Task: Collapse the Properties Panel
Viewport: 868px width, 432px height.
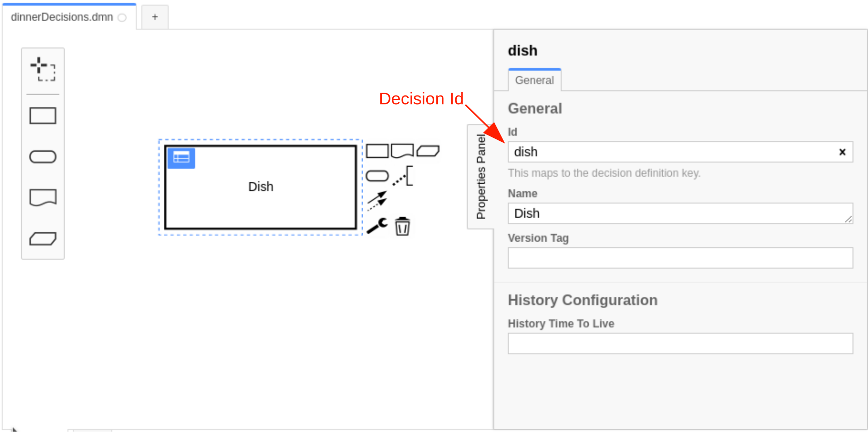Action: (481, 175)
